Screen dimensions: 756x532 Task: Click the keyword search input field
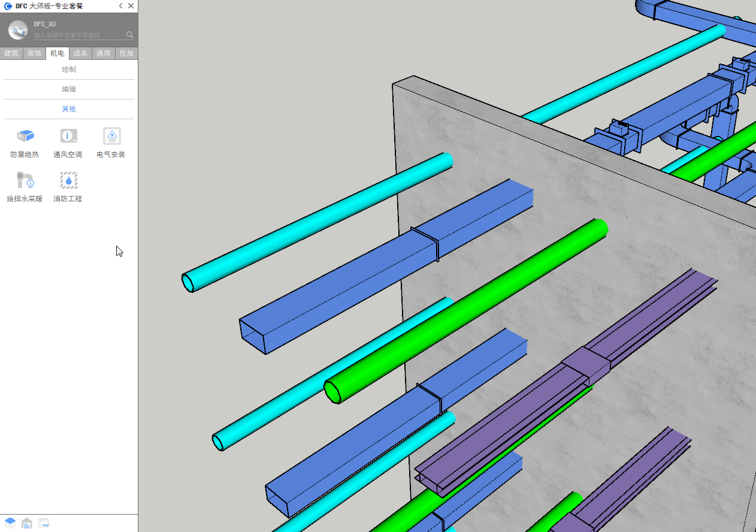point(78,35)
